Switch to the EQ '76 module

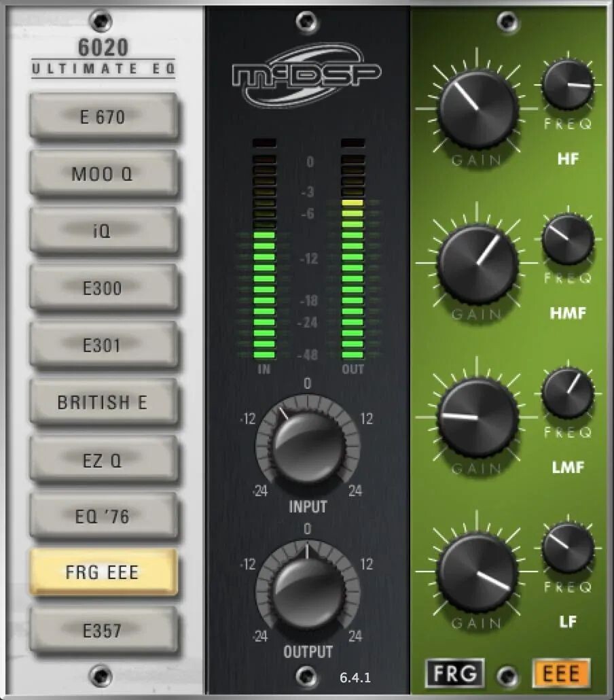coord(103,517)
